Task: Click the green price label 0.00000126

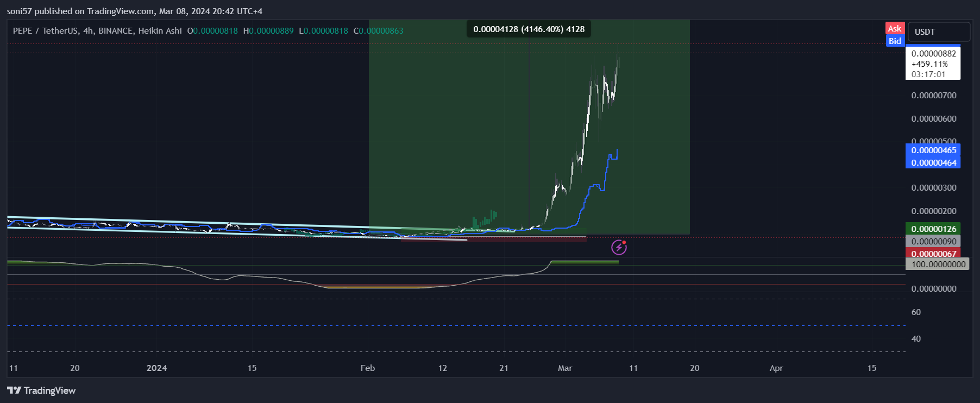Action: point(933,229)
